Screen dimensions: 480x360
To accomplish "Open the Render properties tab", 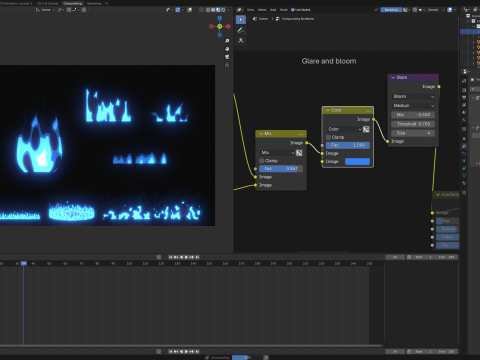I will point(464,90).
